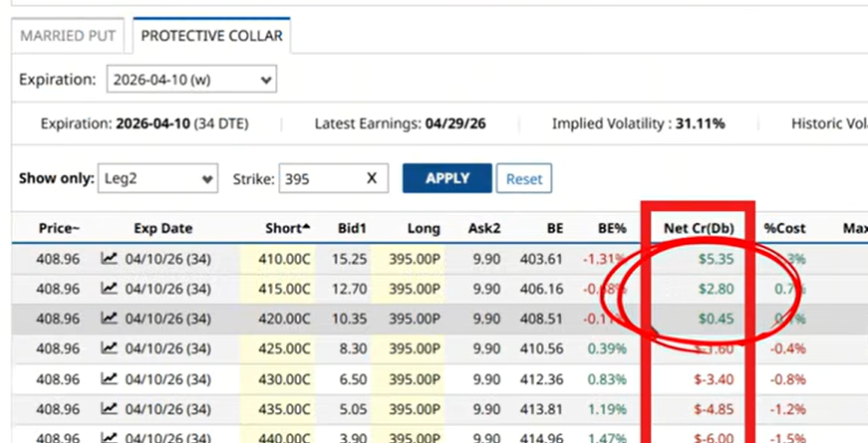Sort table by Price column header
The image size is (868, 443).
tap(59, 228)
